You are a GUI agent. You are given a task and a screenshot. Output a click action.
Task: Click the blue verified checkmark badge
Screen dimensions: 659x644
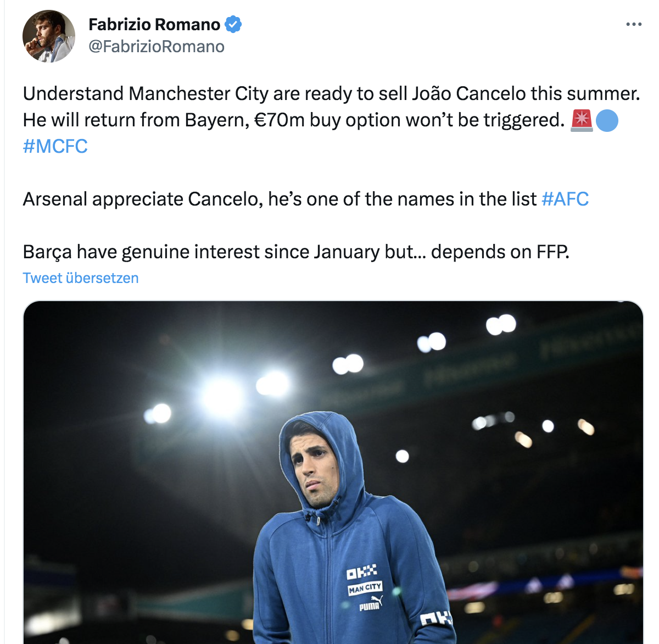click(x=233, y=25)
